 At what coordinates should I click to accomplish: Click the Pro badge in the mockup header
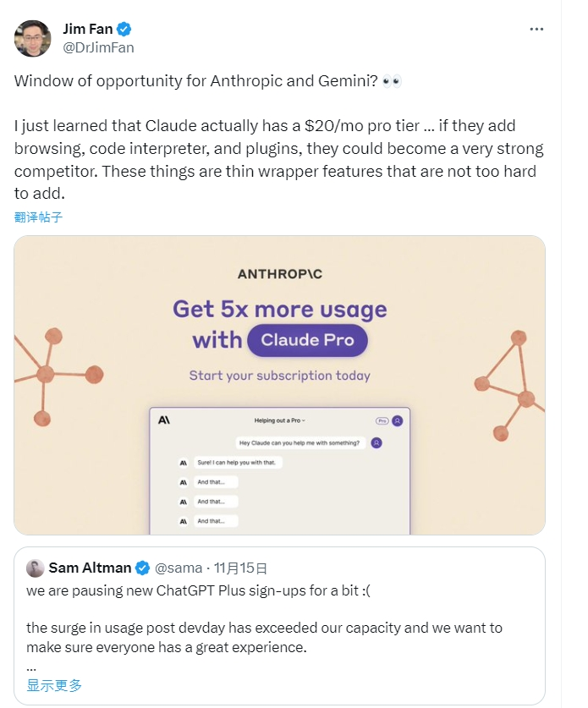(x=382, y=420)
